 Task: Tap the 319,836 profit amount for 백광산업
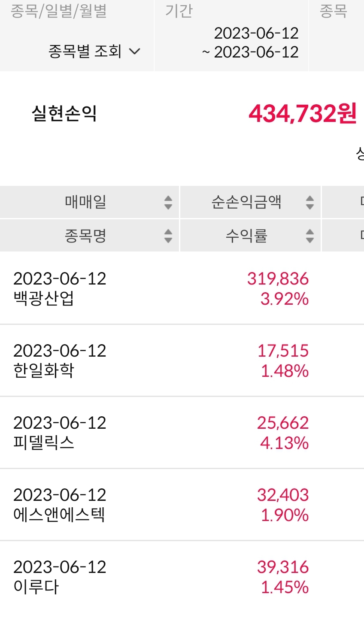(x=278, y=279)
